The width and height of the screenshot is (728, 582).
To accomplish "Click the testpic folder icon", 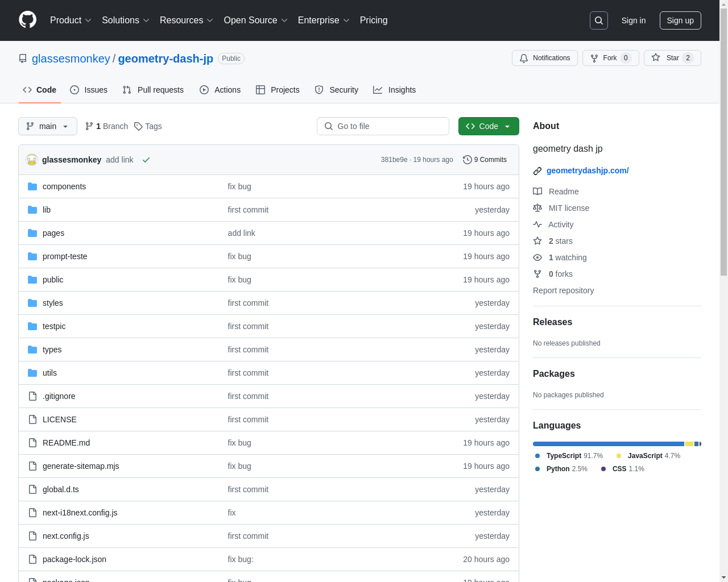I will pyautogui.click(x=32, y=326).
